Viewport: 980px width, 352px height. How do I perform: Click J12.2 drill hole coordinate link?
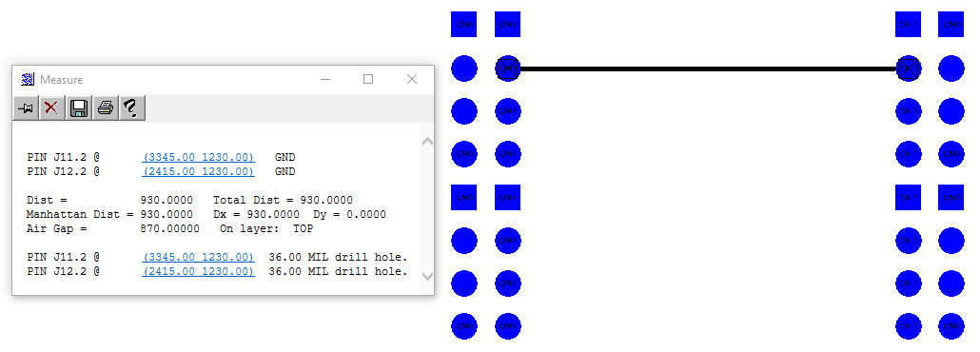pos(199,271)
